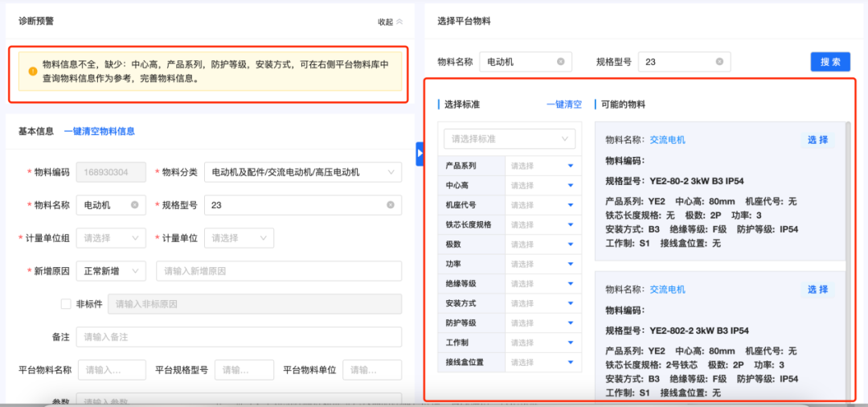Open the 功率 select dropdown
868x407 pixels.
coord(543,264)
